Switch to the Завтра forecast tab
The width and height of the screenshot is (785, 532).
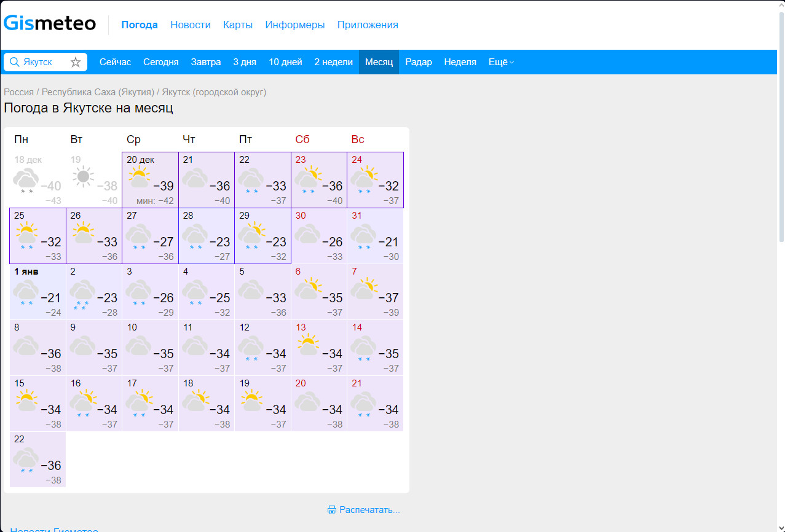pyautogui.click(x=206, y=62)
